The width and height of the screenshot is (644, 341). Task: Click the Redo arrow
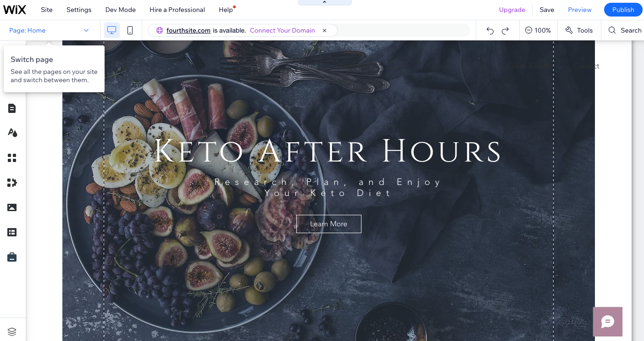tap(505, 30)
